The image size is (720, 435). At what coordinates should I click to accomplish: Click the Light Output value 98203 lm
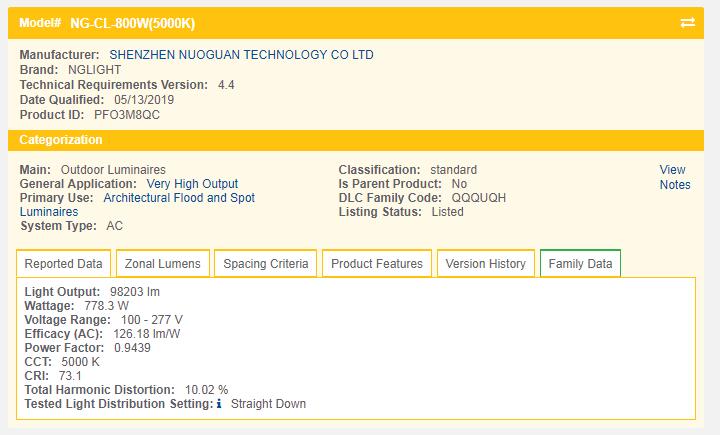[x=135, y=292]
